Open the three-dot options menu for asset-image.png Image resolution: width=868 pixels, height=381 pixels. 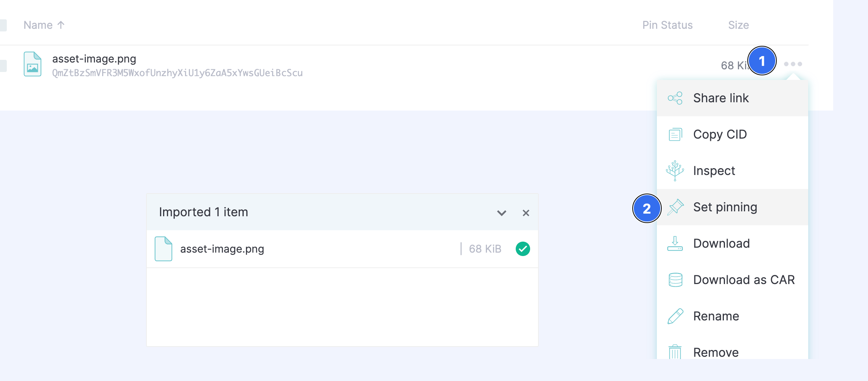click(793, 64)
